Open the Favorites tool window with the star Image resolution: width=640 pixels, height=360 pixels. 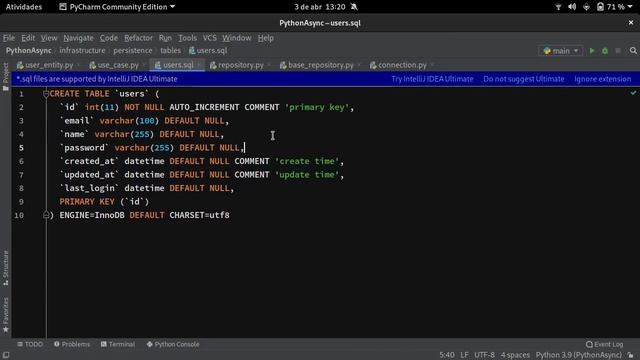(x=5, y=315)
